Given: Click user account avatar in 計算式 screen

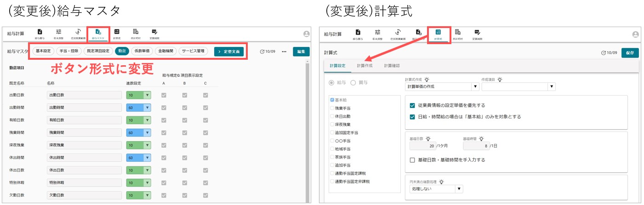Looking at the screenshot, I should tap(636, 34).
